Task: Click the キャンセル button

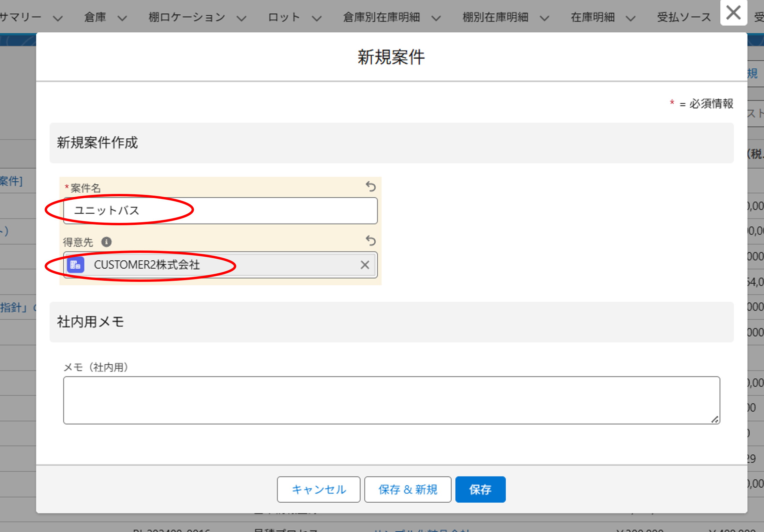Action: coord(318,489)
